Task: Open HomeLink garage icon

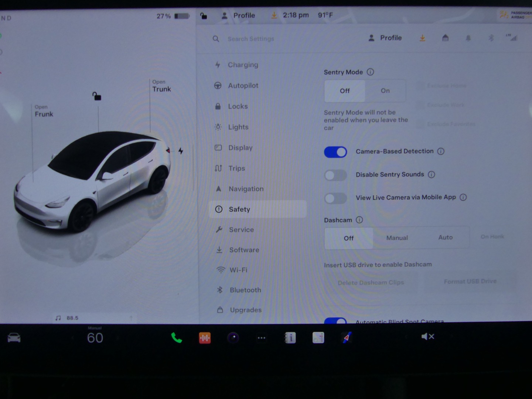Action: coord(445,38)
